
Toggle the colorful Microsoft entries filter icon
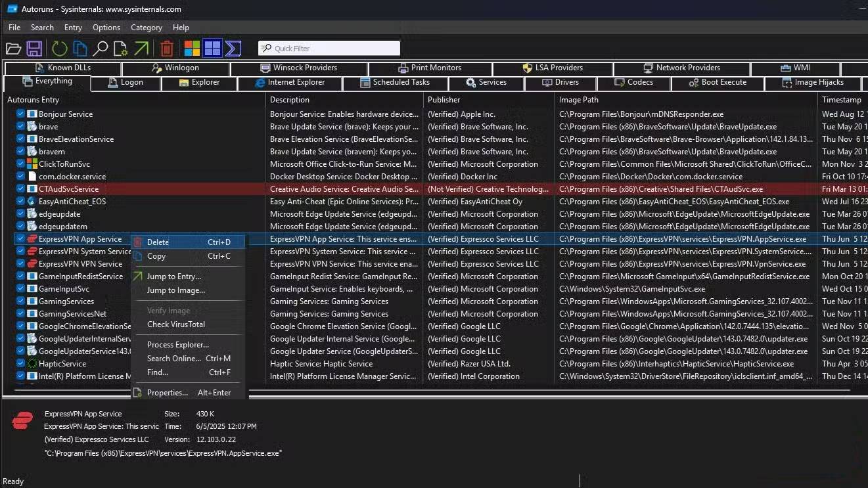click(x=192, y=49)
